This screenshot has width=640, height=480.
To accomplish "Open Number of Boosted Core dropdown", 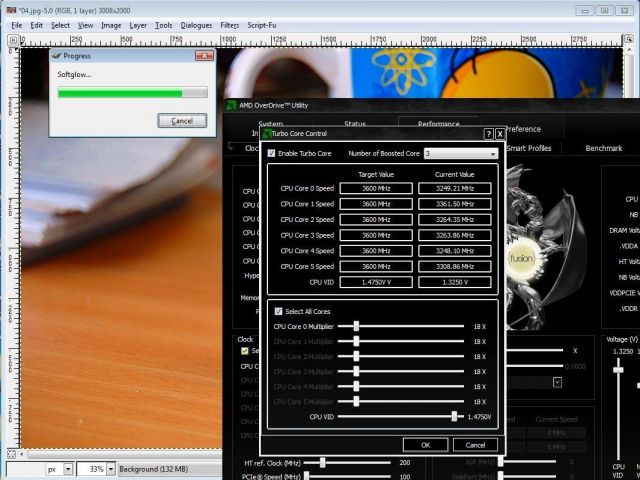I will tap(461, 153).
